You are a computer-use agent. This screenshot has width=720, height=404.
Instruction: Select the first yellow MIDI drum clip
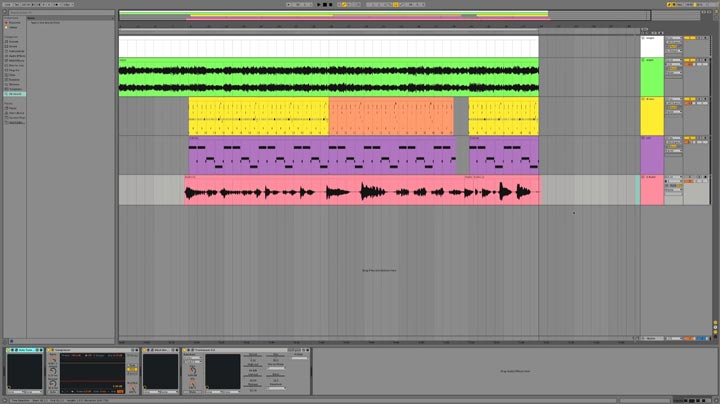[259, 116]
